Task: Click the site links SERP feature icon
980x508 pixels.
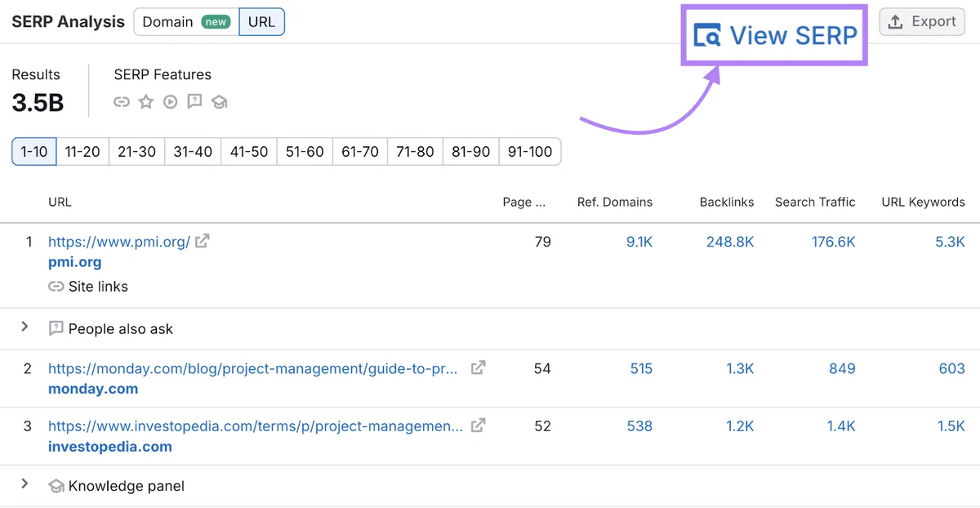Action: (x=122, y=102)
